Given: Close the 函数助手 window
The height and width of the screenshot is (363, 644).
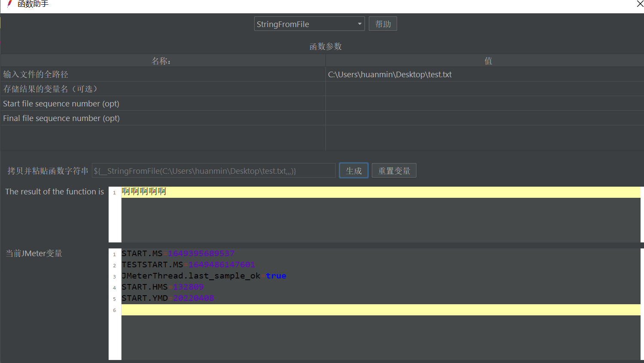Looking at the screenshot, I should [x=639, y=4].
